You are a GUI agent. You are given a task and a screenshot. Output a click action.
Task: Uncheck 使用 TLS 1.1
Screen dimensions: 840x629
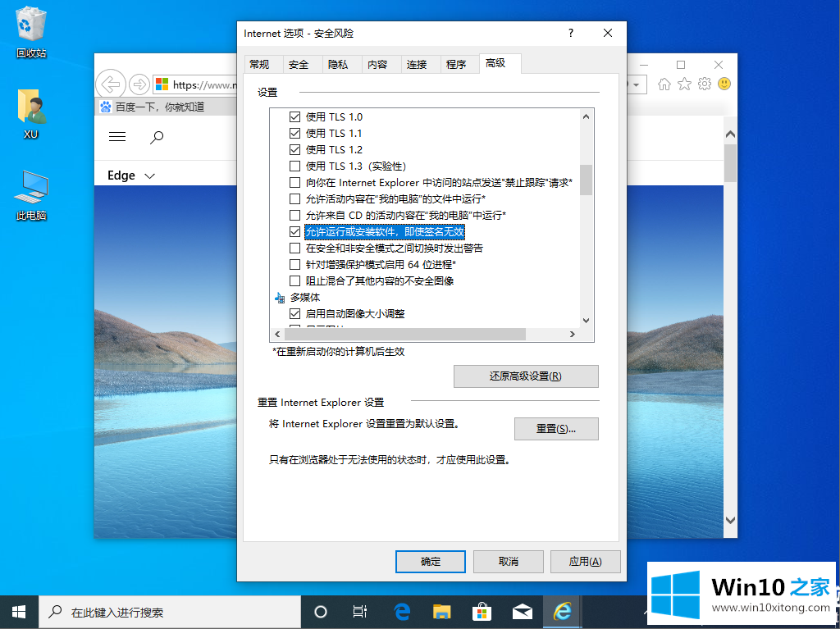(x=294, y=133)
